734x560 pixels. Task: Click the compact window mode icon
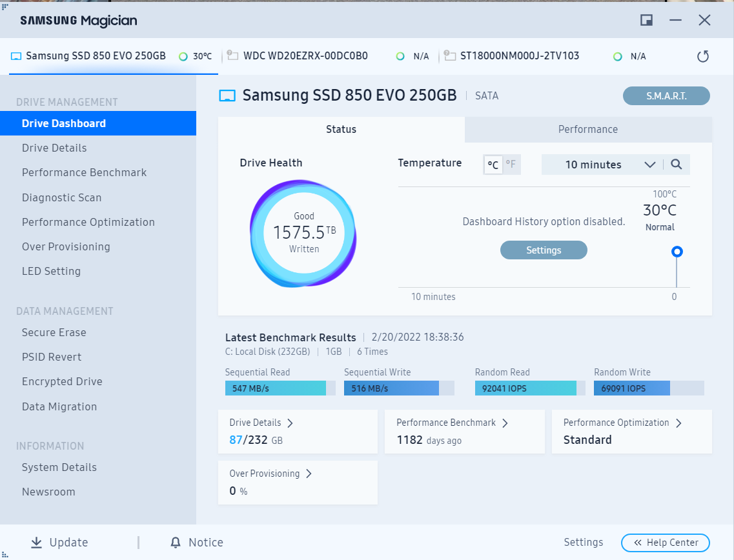coord(646,20)
